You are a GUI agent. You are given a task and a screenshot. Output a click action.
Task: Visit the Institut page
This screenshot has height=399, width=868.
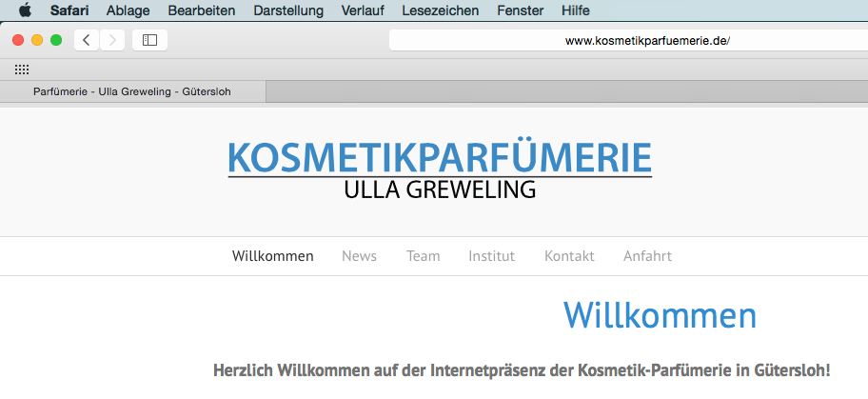491,256
